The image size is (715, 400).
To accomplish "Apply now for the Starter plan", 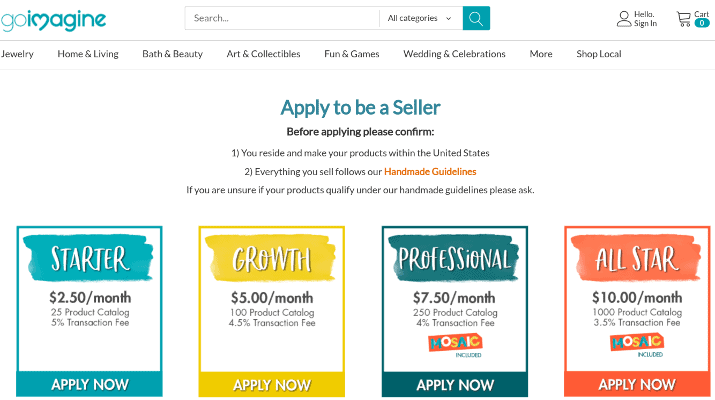I will [x=89, y=384].
